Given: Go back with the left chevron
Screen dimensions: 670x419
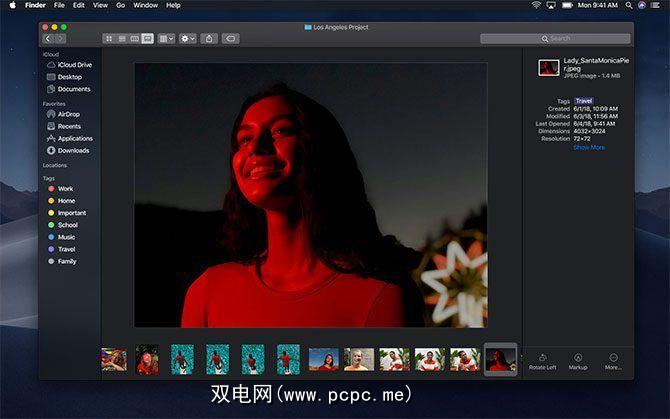Looking at the screenshot, I should point(48,39).
